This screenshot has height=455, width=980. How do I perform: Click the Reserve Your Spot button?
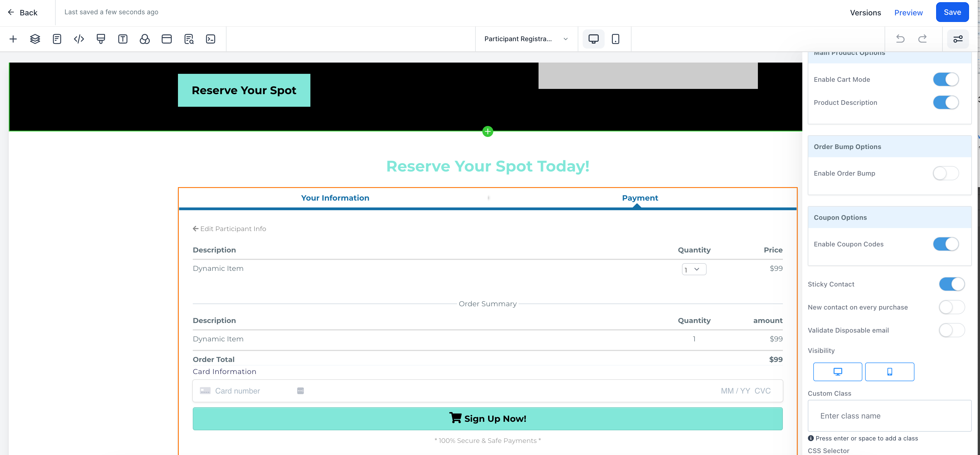click(x=244, y=90)
